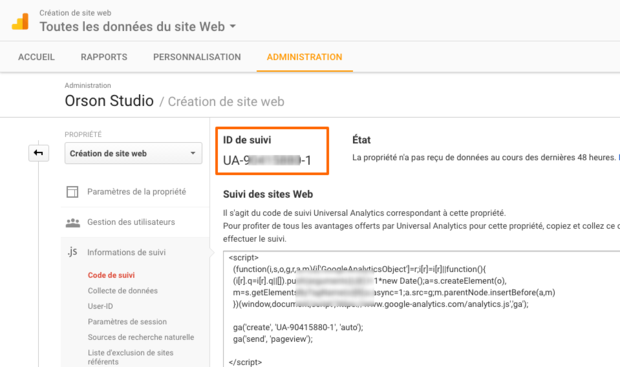Screen dimensions: 620x367
Task: Click the Paramètres de la propriété layout icon
Action: click(72, 192)
